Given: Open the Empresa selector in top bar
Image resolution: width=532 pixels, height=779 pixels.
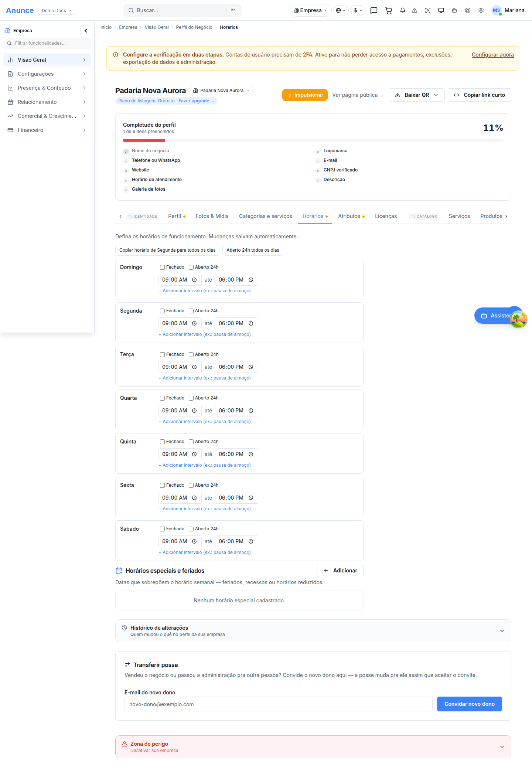Looking at the screenshot, I should tap(310, 10).
